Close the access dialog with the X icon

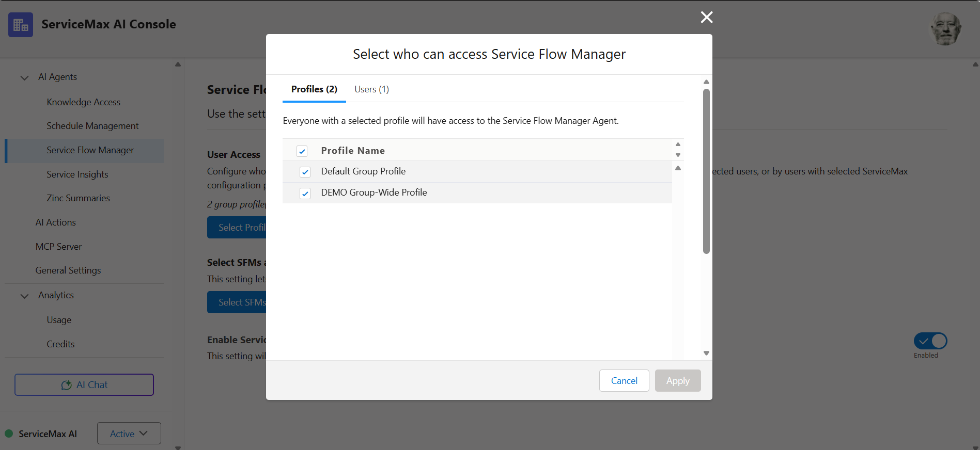pyautogui.click(x=707, y=18)
